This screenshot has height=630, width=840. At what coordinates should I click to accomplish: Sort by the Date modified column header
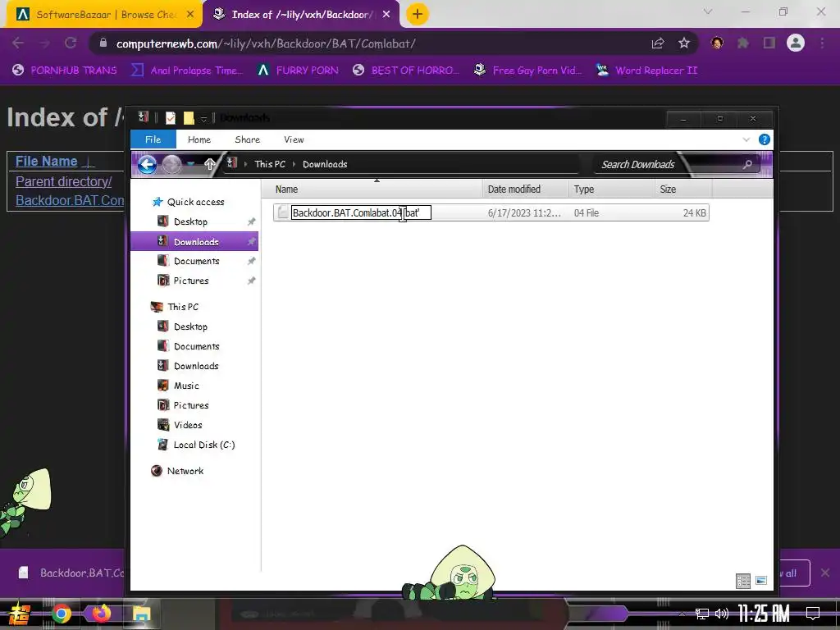[526, 189]
